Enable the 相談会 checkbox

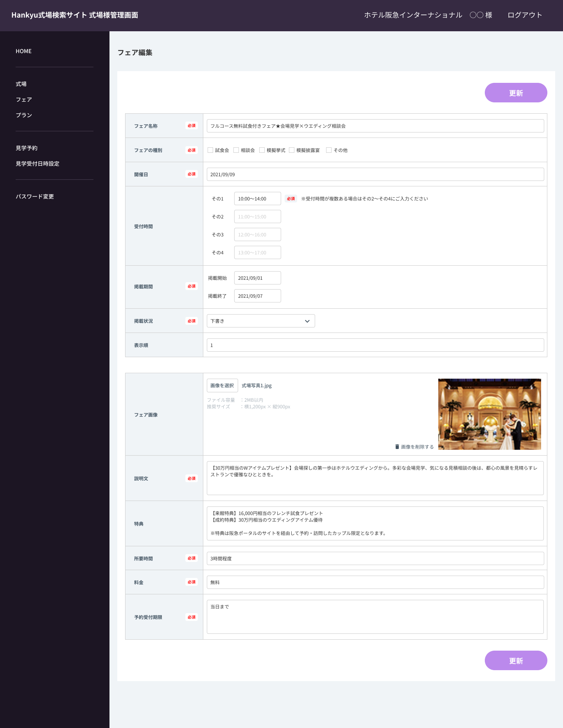point(236,150)
